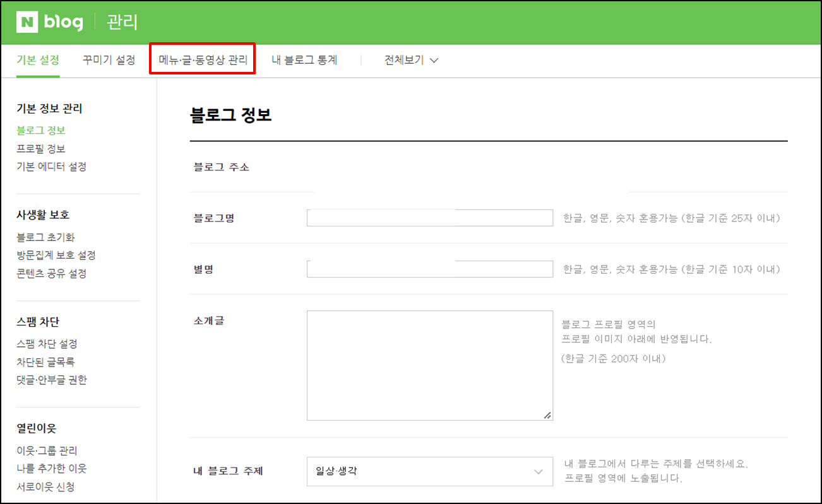Screen dimensions: 822x504
Task: Stay on the 기본 설정 tab
Action: tap(38, 60)
